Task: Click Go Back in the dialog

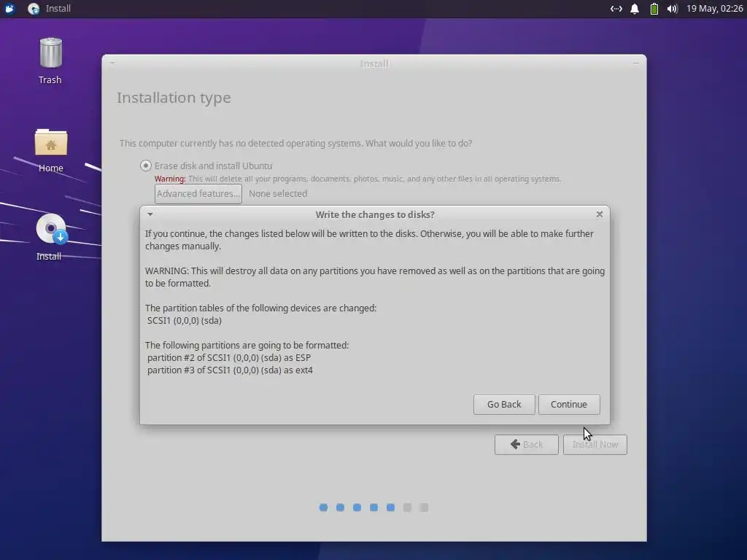Action: point(504,404)
